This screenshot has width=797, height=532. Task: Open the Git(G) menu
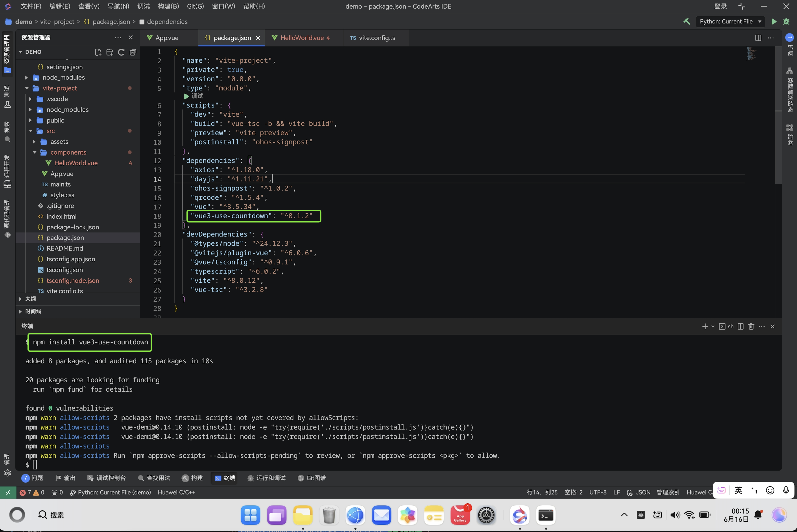[195, 6]
